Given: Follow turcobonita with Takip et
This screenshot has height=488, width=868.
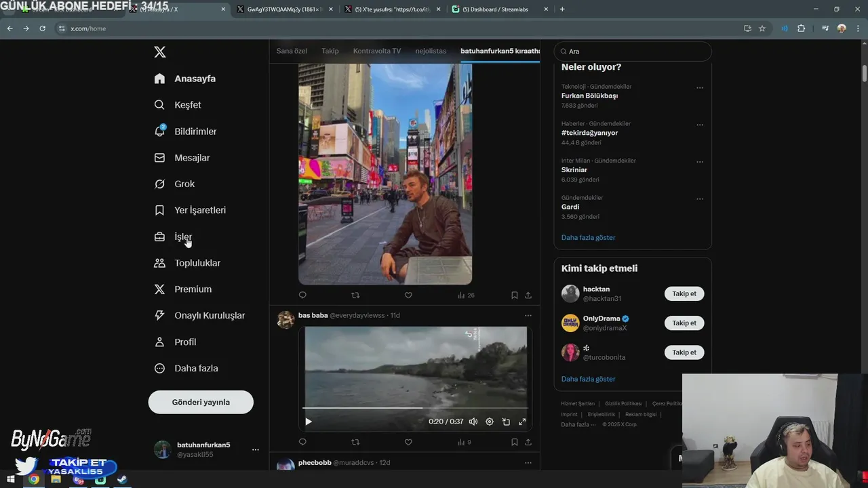Looking at the screenshot, I should 684,352.
